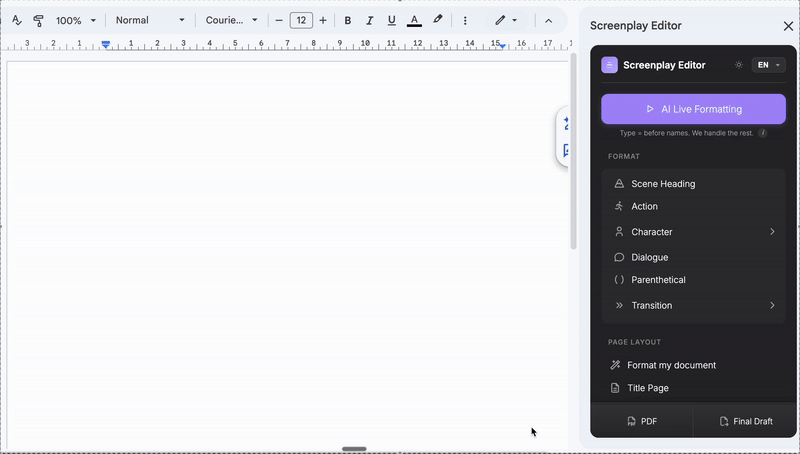Viewport: 800px width, 454px height.
Task: Click the PAGE LAYOUT section label
Action: (x=634, y=342)
